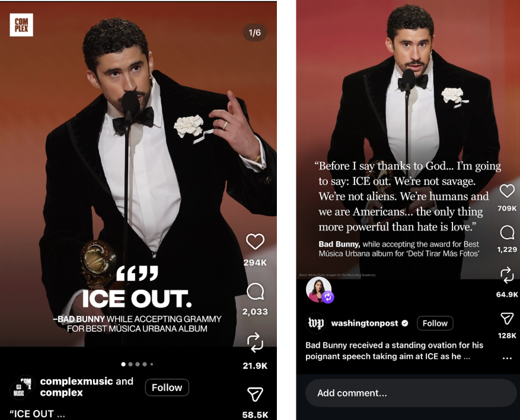
Task: Tap the reposter's profile avatar
Action: pos(318,290)
